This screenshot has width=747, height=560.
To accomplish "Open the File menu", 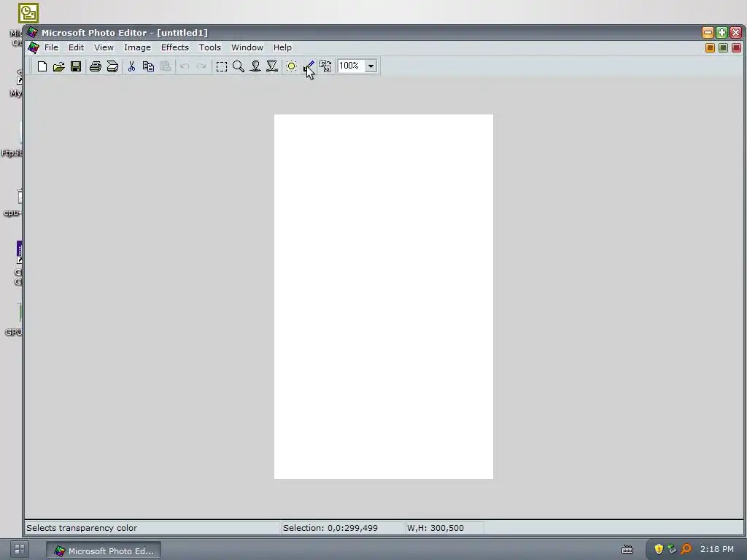I will (x=51, y=47).
